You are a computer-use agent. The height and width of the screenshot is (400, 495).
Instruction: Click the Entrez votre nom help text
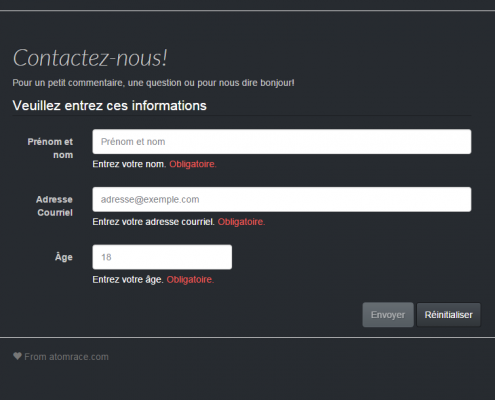(129, 164)
